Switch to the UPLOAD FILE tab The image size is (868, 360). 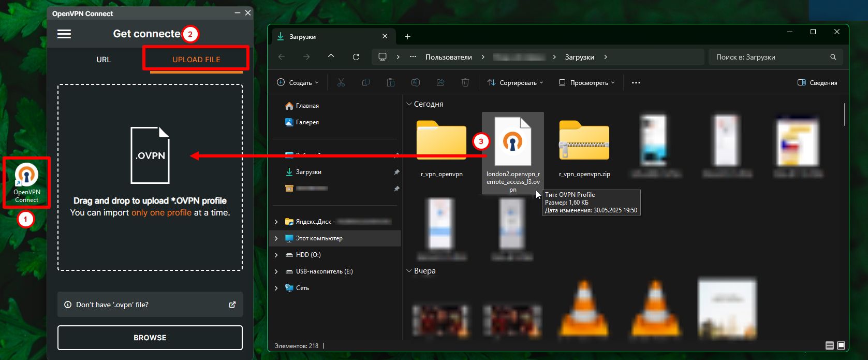(196, 60)
